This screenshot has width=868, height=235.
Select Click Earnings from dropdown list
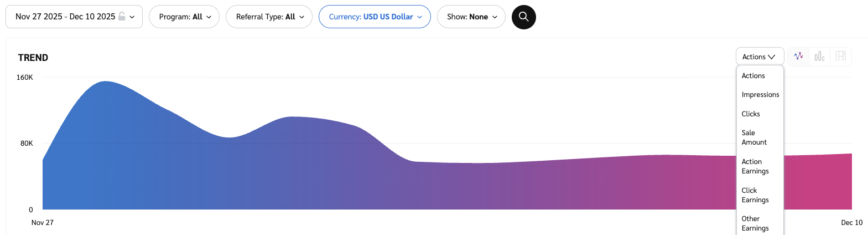[x=755, y=195]
